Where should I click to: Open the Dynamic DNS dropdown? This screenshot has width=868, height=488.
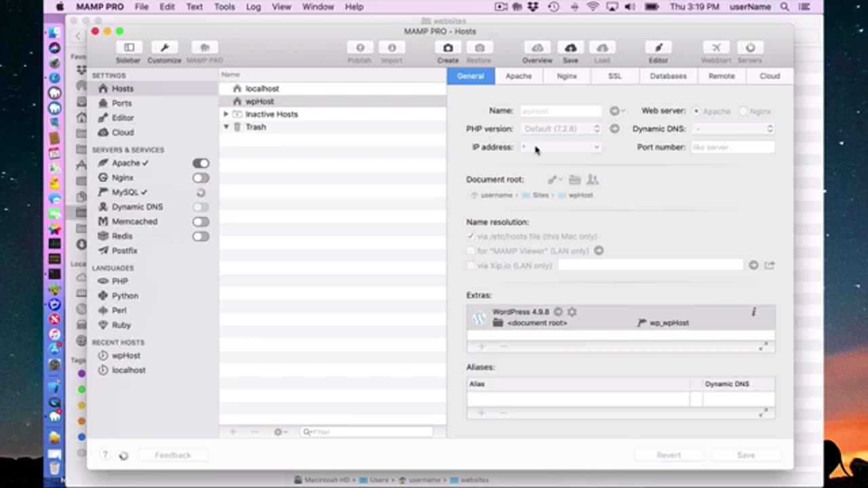pyautogui.click(x=733, y=129)
